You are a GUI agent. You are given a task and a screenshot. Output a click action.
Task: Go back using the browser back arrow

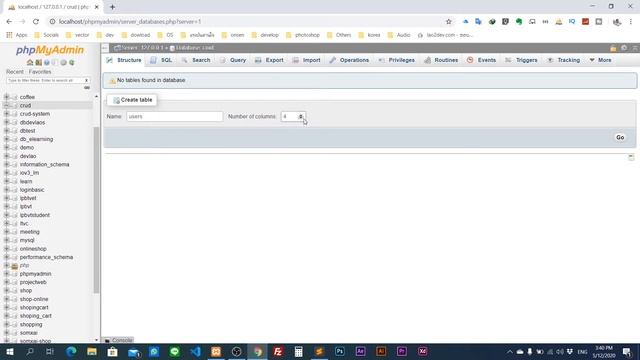point(9,22)
